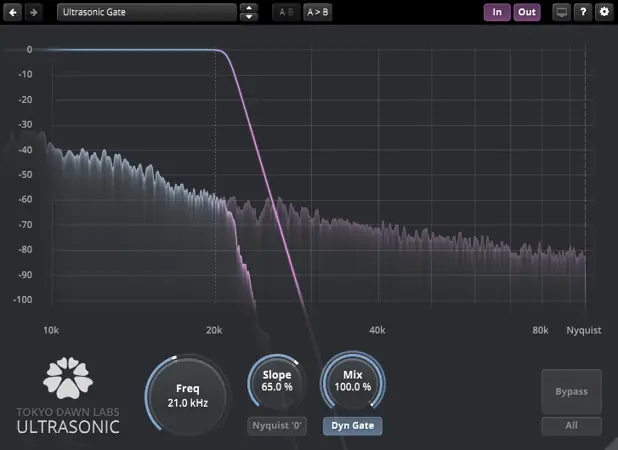This screenshot has height=450, width=618.
Task: Click the -10 dB scale label
Action: pos(25,74)
